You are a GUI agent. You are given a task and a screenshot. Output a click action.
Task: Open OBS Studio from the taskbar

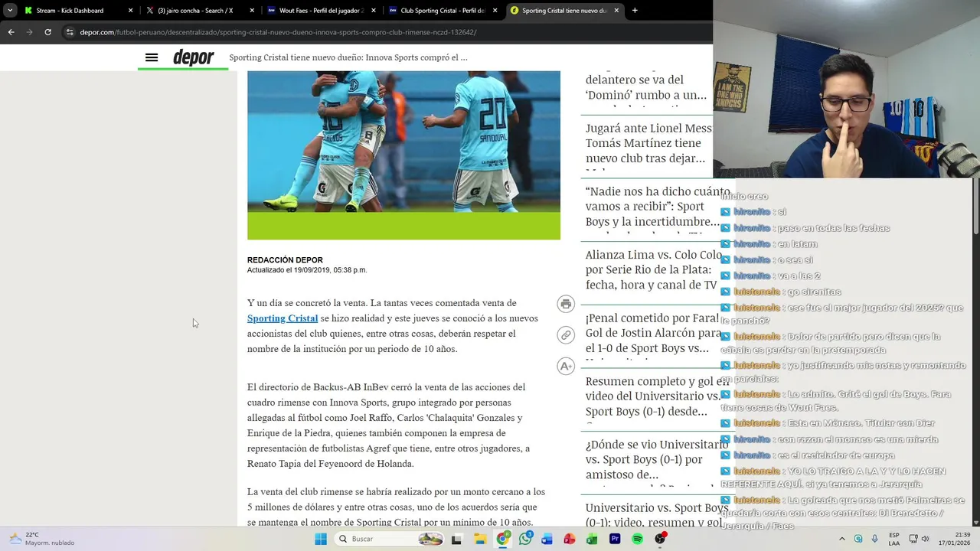[x=660, y=539]
